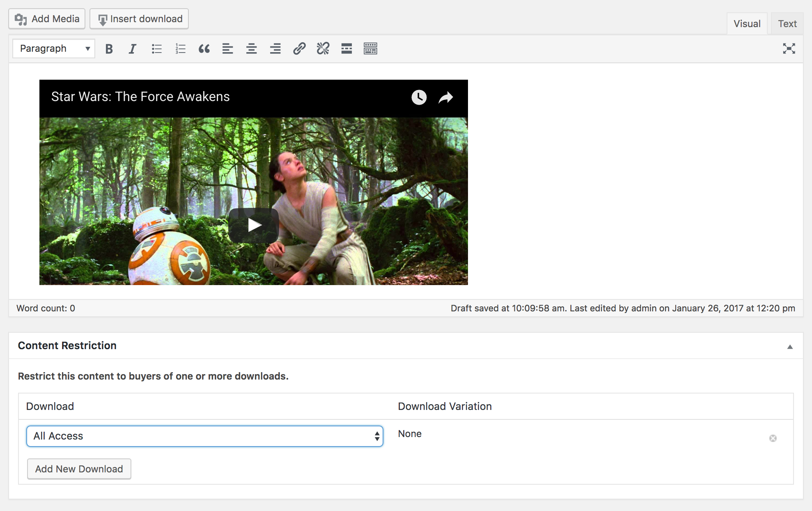Toggle bold formatting
Image resolution: width=812 pixels, height=511 pixels.
point(109,48)
